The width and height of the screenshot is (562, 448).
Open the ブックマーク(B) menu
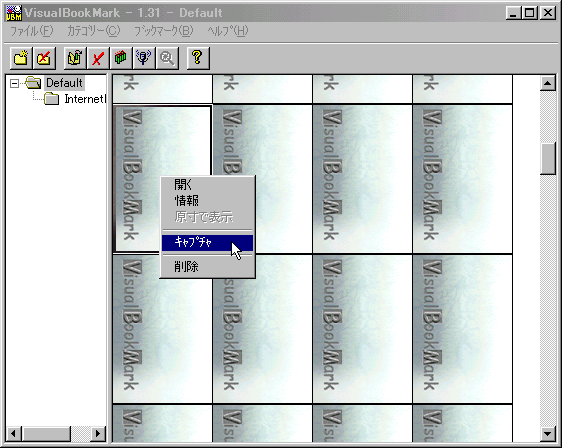164,31
